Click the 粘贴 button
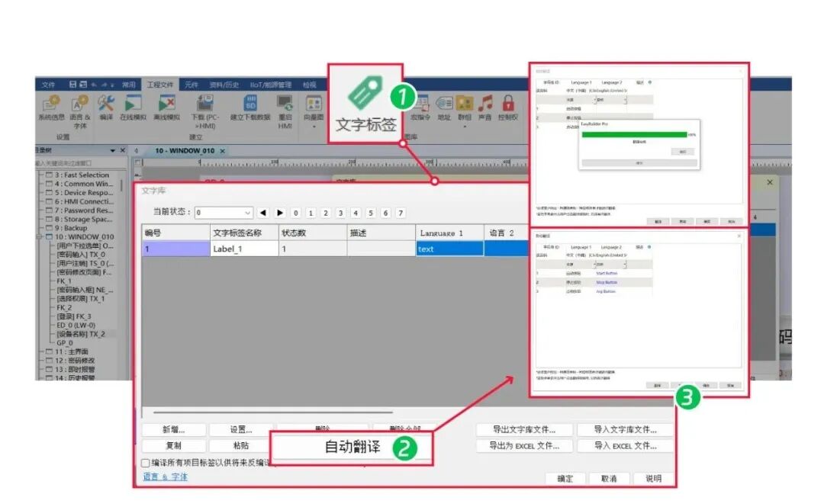The width and height of the screenshot is (824, 504). pos(240,446)
